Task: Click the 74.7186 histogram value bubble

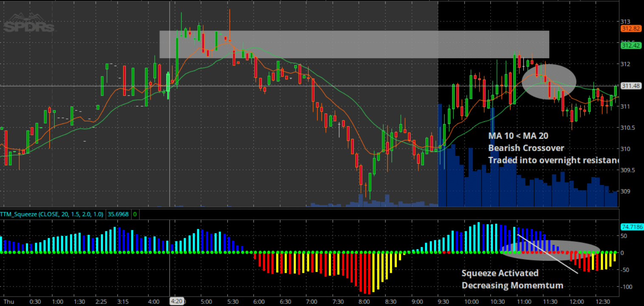Action: pyautogui.click(x=631, y=227)
